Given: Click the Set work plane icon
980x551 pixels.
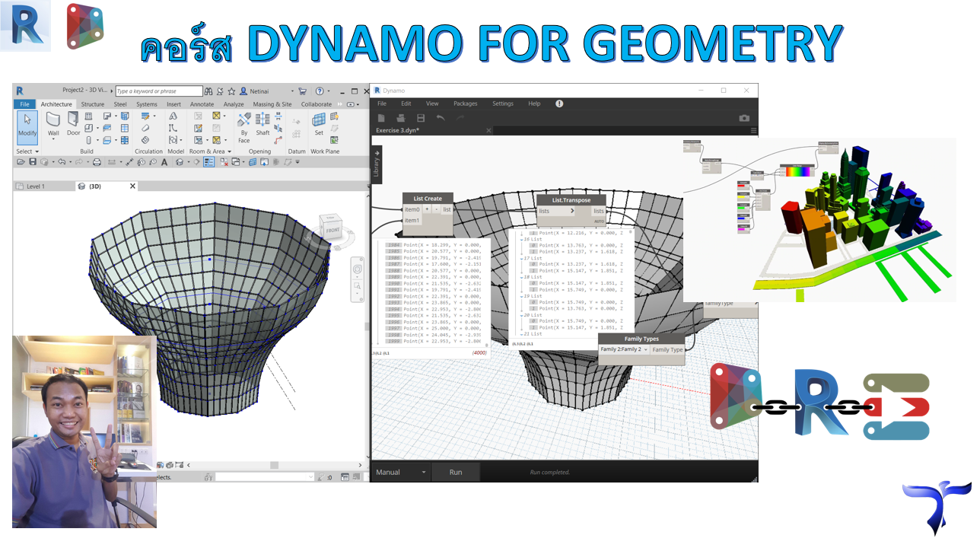Looking at the screenshot, I should 319,124.
